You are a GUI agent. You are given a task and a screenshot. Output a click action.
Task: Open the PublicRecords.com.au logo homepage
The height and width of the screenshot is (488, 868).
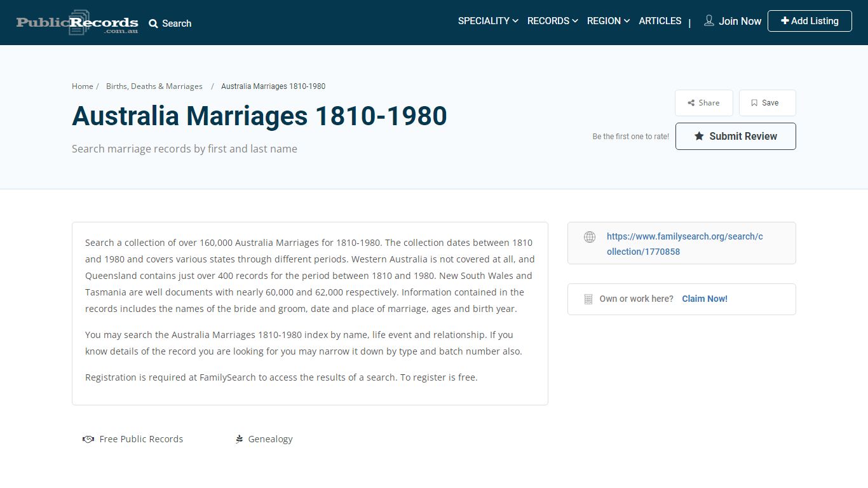click(77, 22)
